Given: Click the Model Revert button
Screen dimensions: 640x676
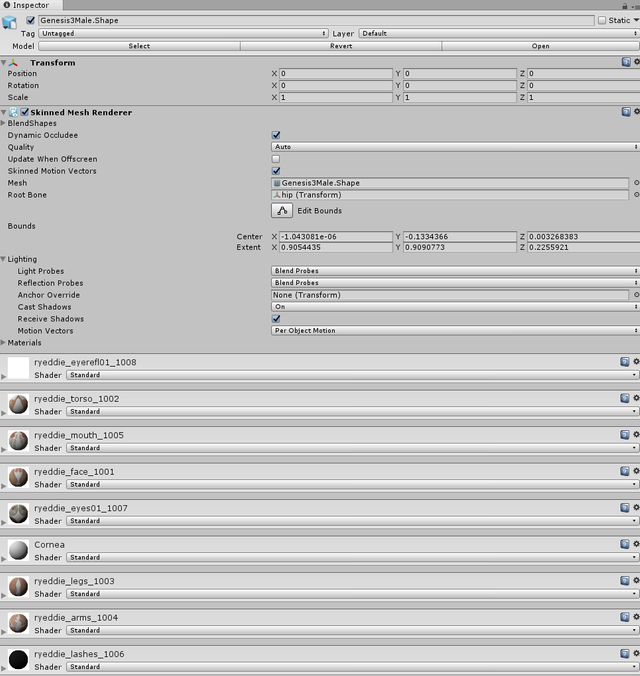Looking at the screenshot, I should click(341, 46).
